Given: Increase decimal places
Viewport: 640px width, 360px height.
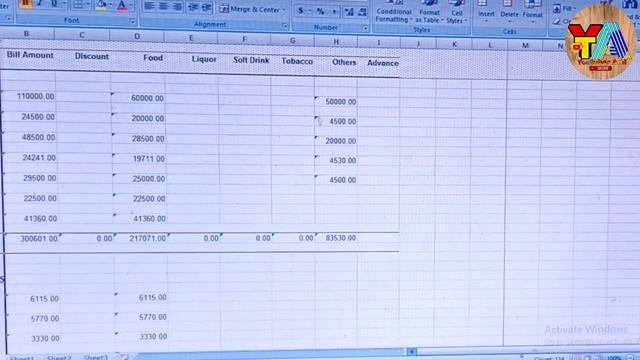Looking at the screenshot, I should (349, 12).
